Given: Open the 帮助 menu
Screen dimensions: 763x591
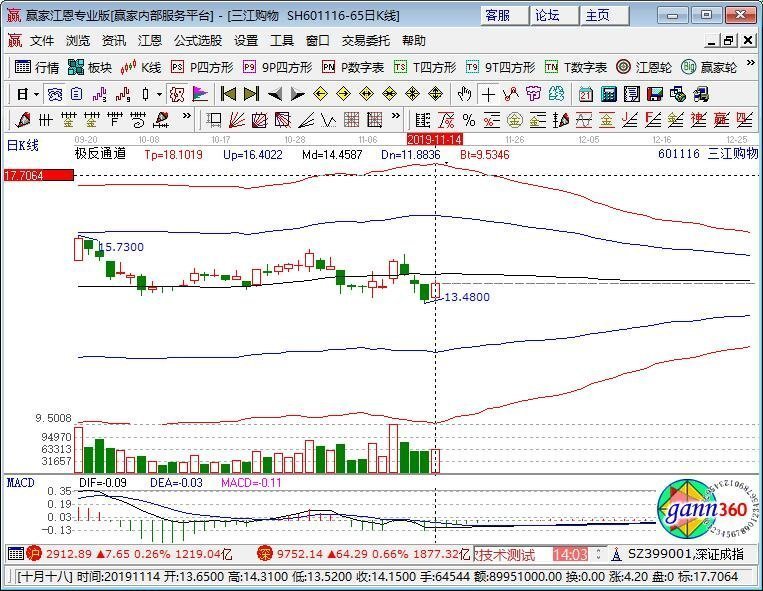Looking at the screenshot, I should [414, 40].
